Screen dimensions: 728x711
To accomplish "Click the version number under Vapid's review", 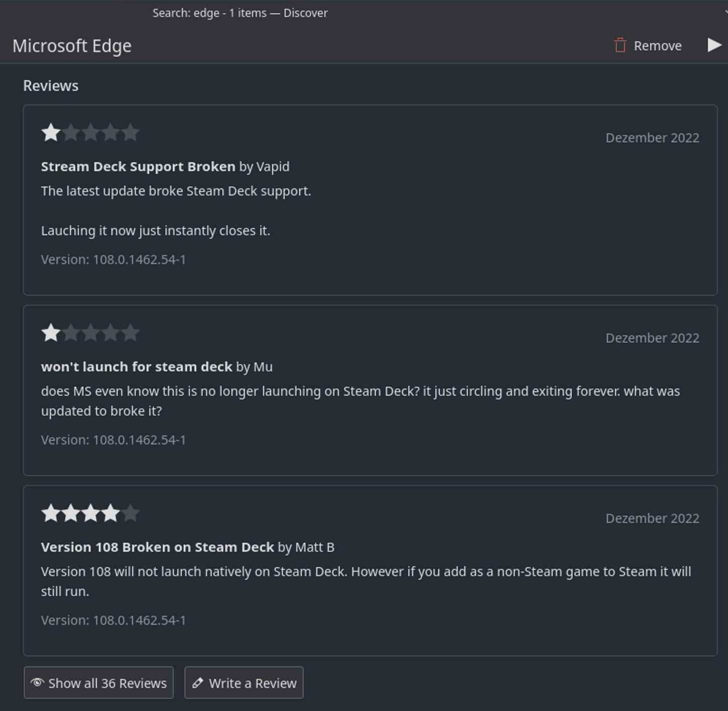I will [x=113, y=260].
